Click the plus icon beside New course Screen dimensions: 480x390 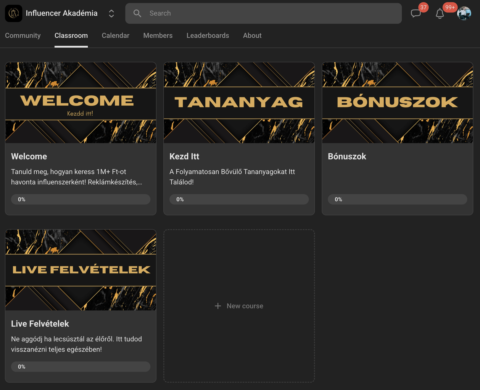pyautogui.click(x=218, y=306)
